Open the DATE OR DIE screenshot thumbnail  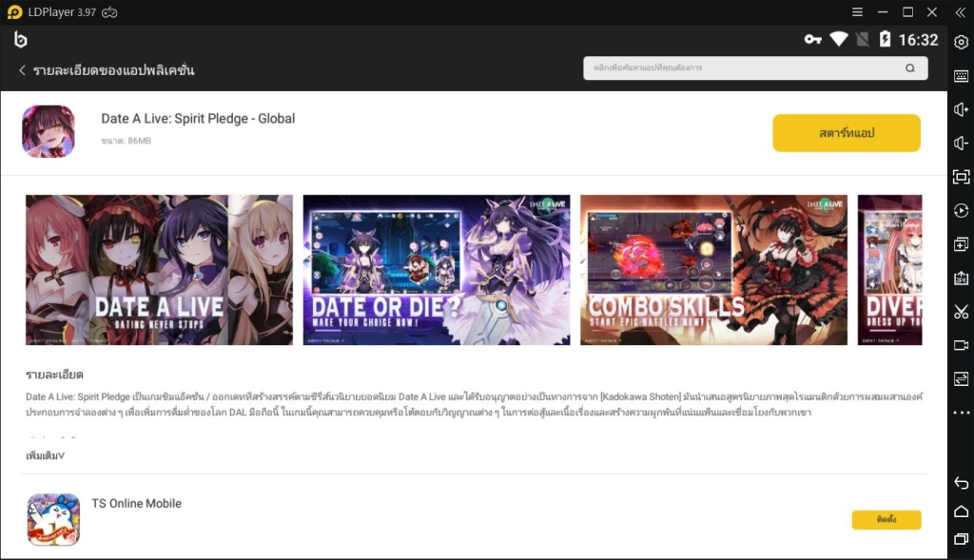pyautogui.click(x=436, y=270)
